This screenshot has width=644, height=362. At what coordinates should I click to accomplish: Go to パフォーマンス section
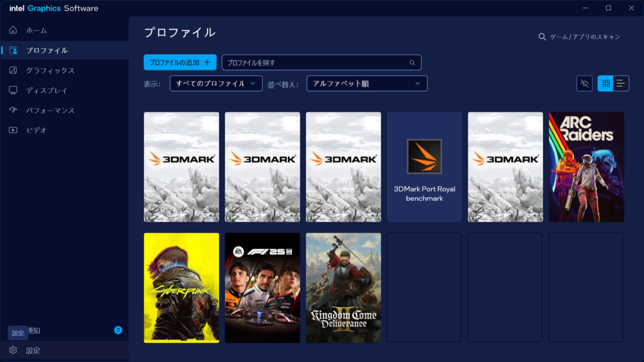pos(64,110)
